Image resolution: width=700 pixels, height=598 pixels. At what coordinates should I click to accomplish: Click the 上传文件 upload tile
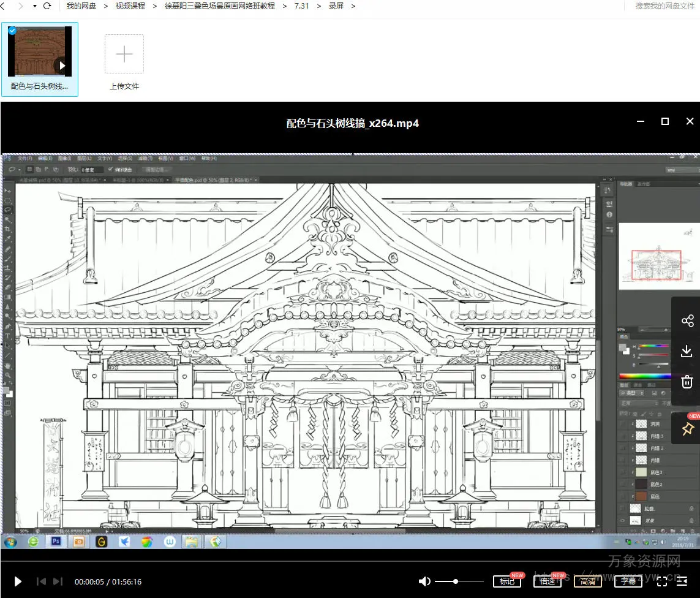click(x=124, y=61)
